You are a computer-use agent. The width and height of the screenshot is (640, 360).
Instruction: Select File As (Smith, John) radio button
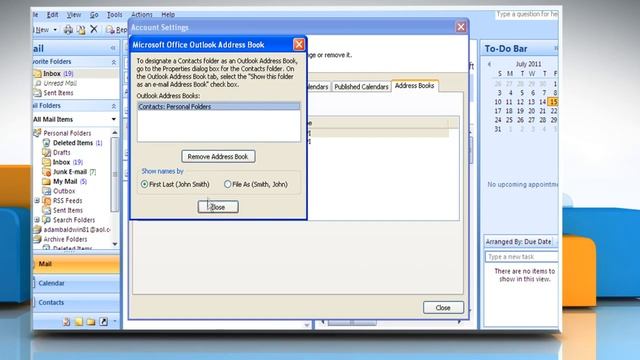227,184
